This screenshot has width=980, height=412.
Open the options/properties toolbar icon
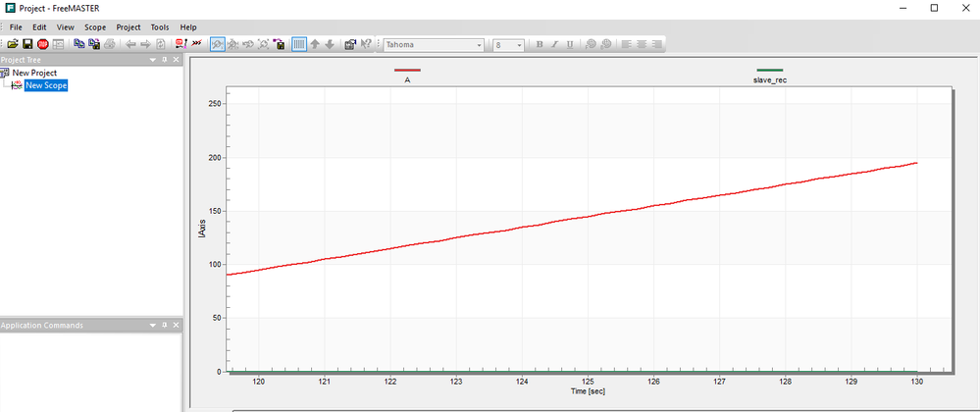point(350,44)
